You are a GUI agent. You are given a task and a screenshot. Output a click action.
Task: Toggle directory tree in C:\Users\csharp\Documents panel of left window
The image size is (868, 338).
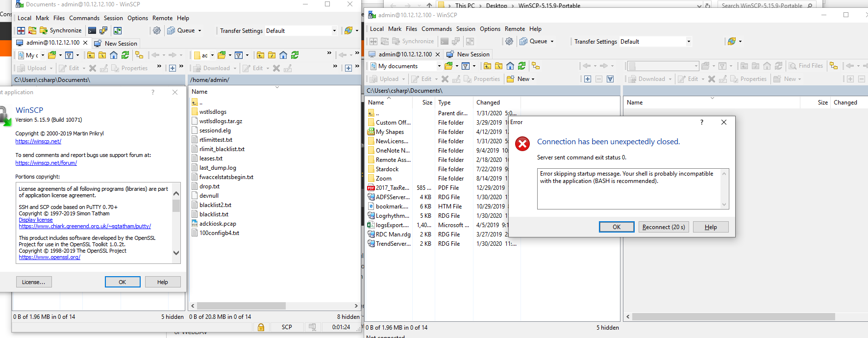(x=139, y=55)
